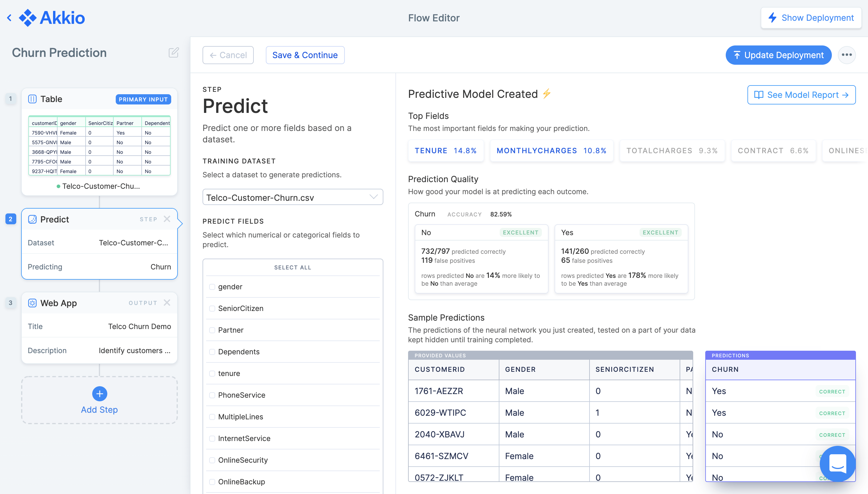Viewport: 868px width, 494px height.
Task: Check the tenure field for prediction
Action: tap(212, 373)
